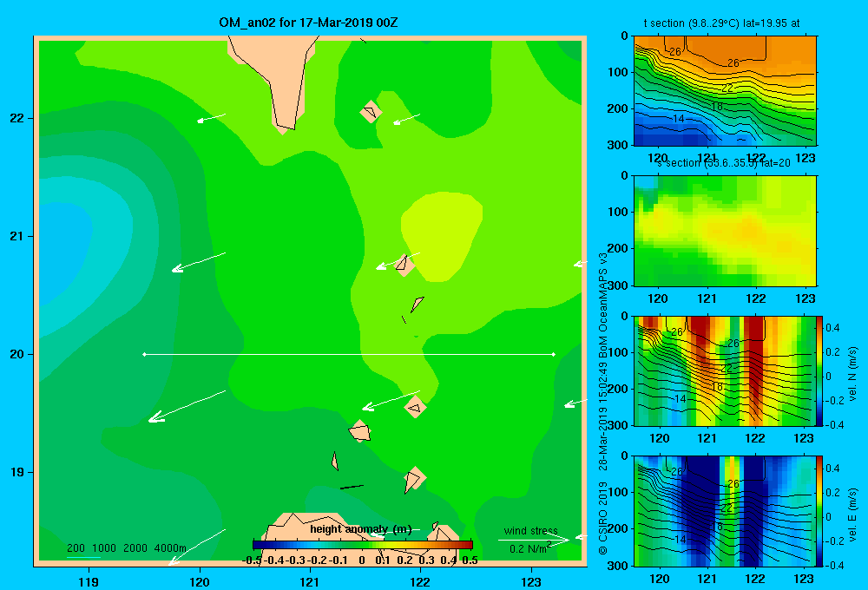Image resolution: width=868 pixels, height=590 pixels.
Task: Click the light blue low anomaly region
Action: (x=62, y=252)
